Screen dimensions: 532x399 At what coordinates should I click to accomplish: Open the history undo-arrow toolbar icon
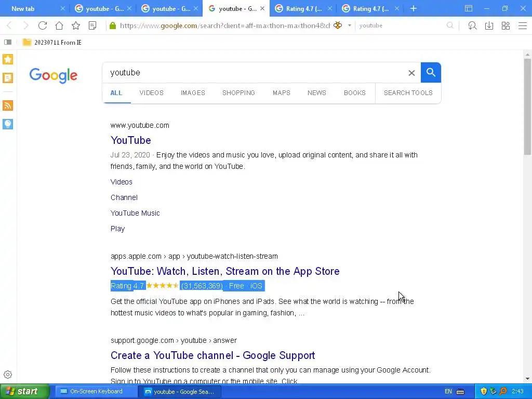(x=472, y=25)
